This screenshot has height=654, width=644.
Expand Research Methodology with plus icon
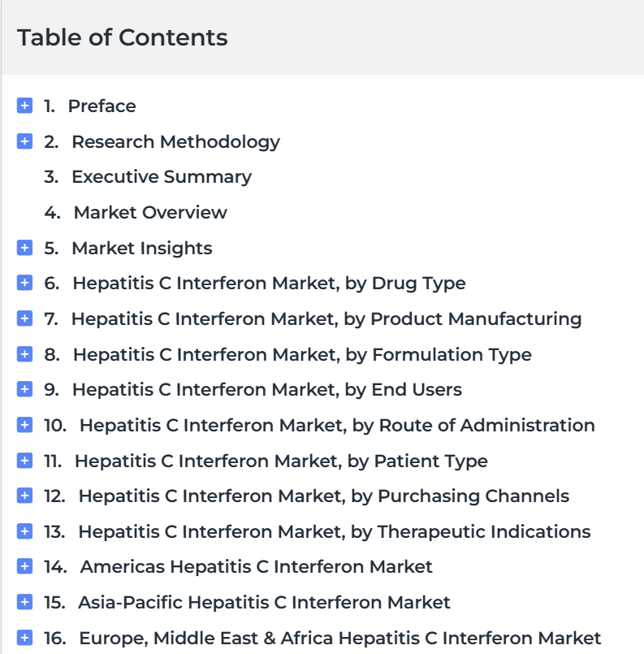[x=24, y=141]
